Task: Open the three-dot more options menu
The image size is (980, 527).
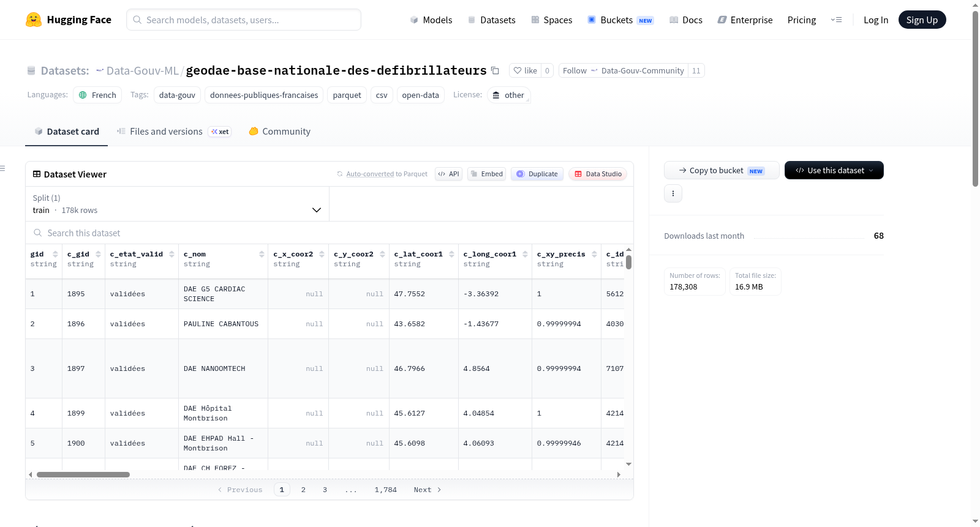Action: click(673, 193)
